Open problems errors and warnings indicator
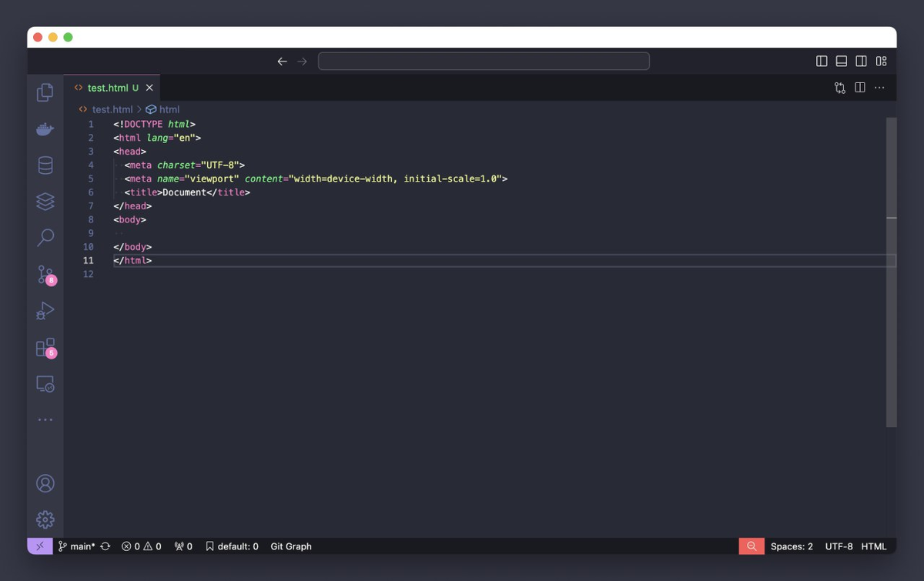This screenshot has height=581, width=924. [x=142, y=546]
